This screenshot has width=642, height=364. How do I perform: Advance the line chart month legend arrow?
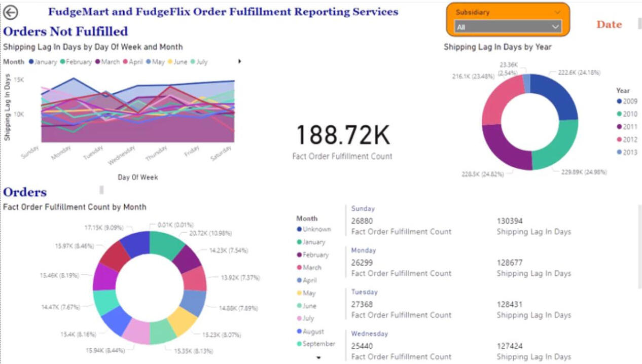pos(239,62)
